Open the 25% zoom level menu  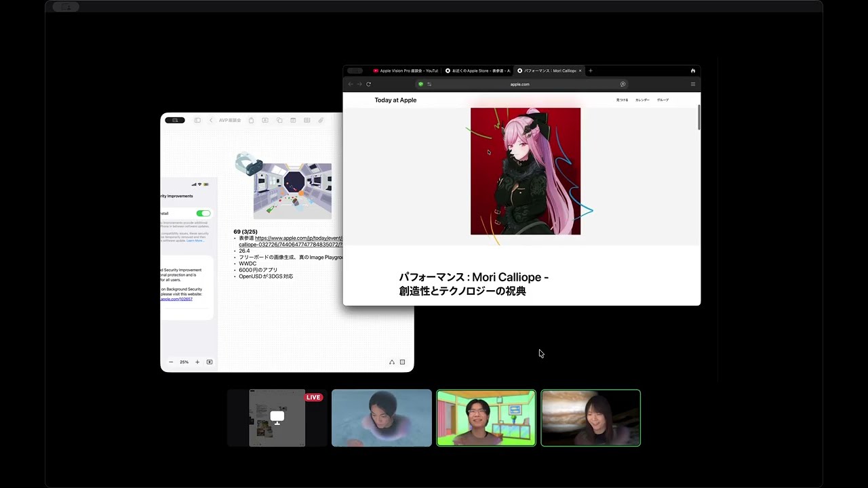tap(184, 362)
